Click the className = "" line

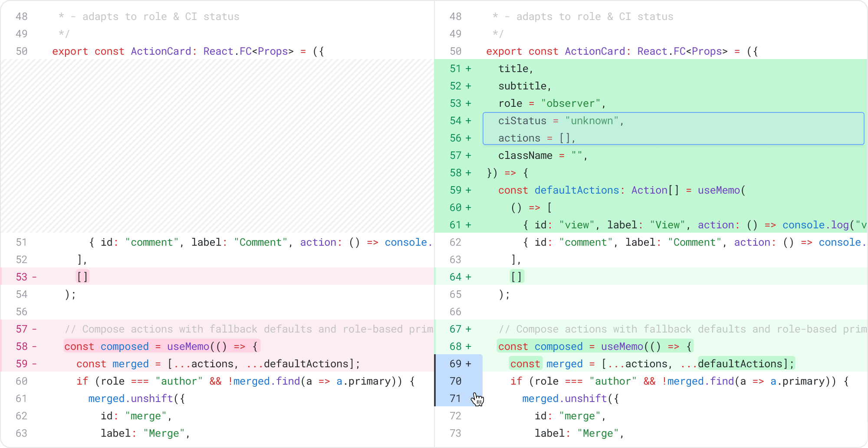[542, 155]
